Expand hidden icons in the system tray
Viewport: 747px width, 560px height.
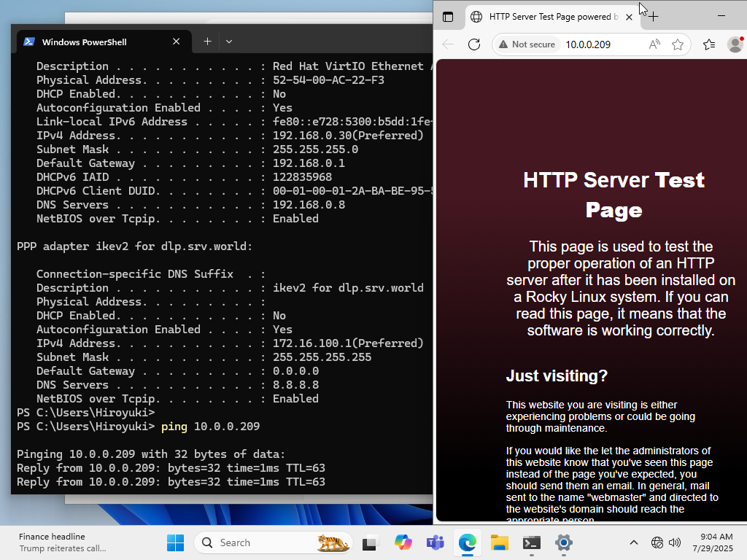coord(634,542)
